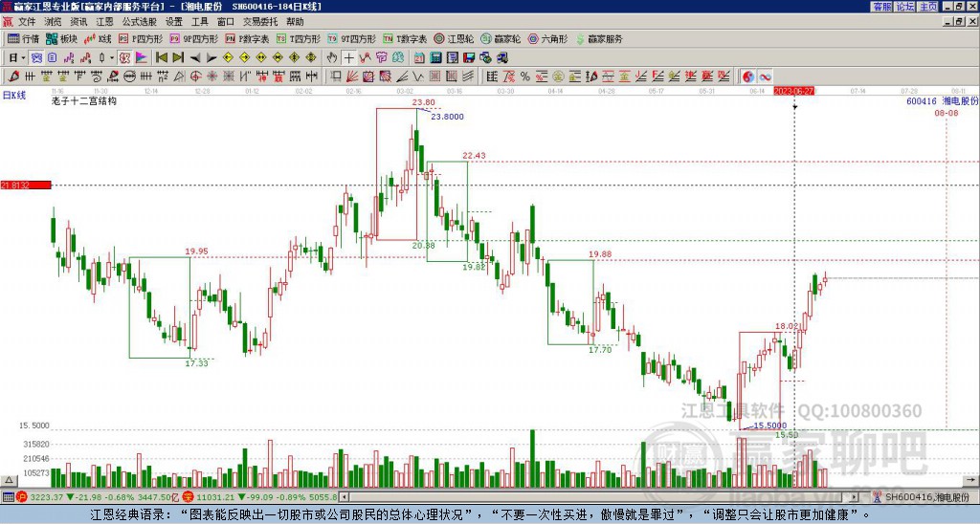
Task: Click the 论坛 forum button
Action: [x=904, y=7]
